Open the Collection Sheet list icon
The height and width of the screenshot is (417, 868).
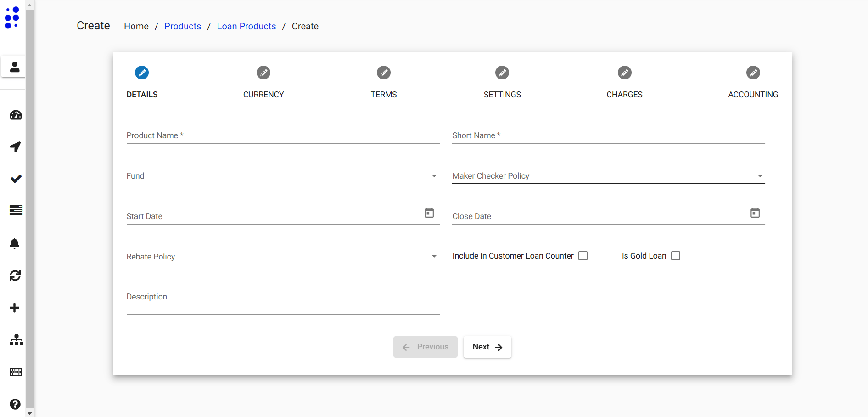coord(16,210)
